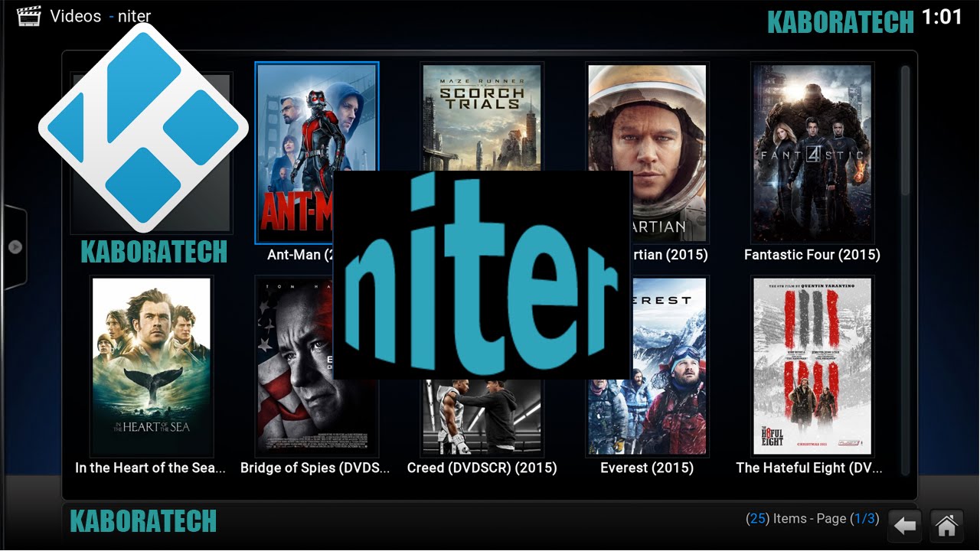Click the Videos clapperboard icon
Image resolution: width=980 pixels, height=551 pixels.
click(x=28, y=15)
